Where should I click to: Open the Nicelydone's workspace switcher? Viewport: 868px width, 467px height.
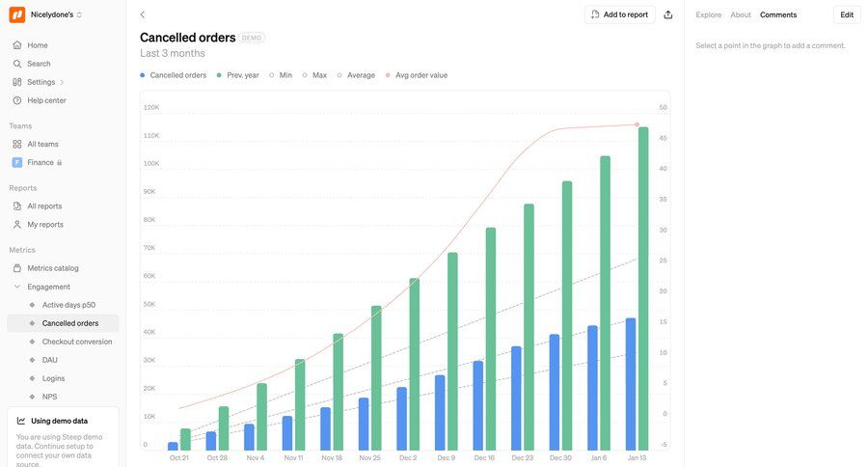[x=56, y=15]
